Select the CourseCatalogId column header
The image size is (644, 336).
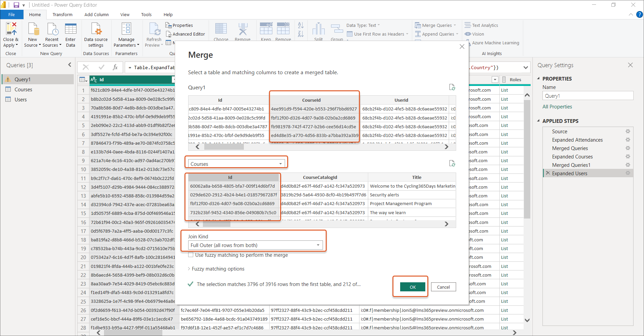(x=320, y=177)
